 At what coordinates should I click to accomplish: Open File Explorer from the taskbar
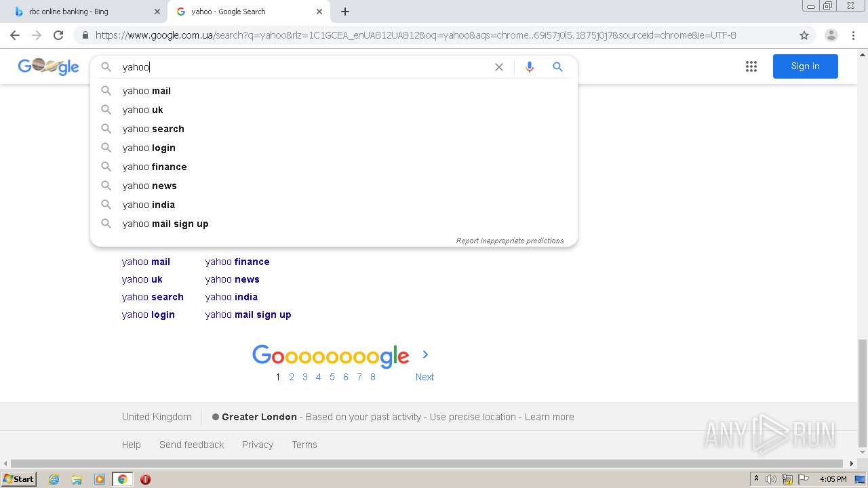click(x=77, y=479)
